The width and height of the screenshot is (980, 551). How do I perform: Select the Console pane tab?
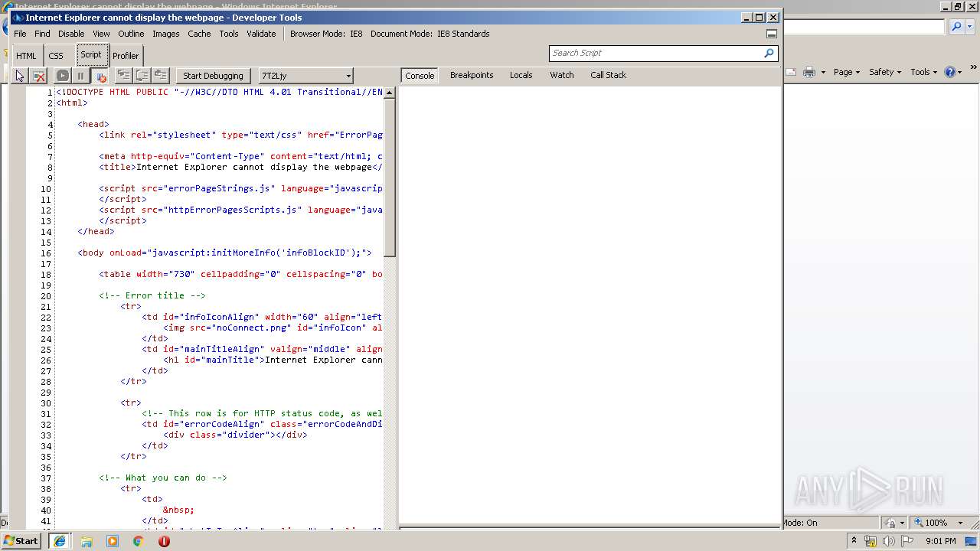coord(420,75)
